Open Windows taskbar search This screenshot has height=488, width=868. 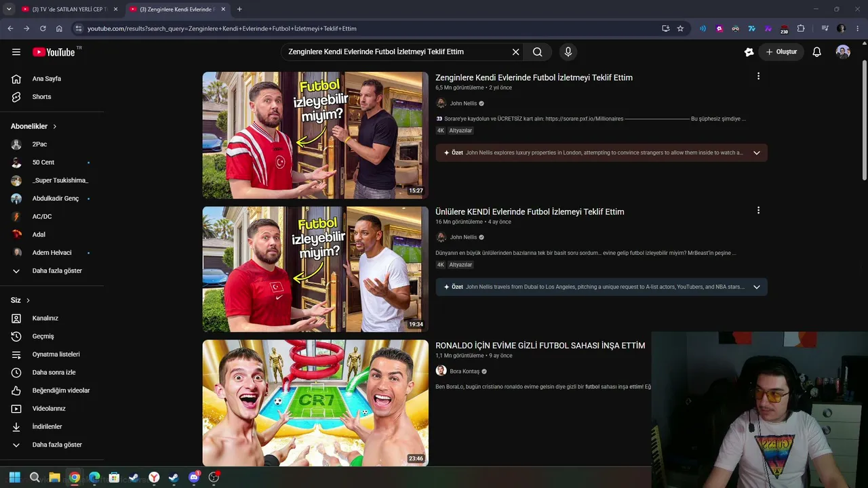(35, 477)
